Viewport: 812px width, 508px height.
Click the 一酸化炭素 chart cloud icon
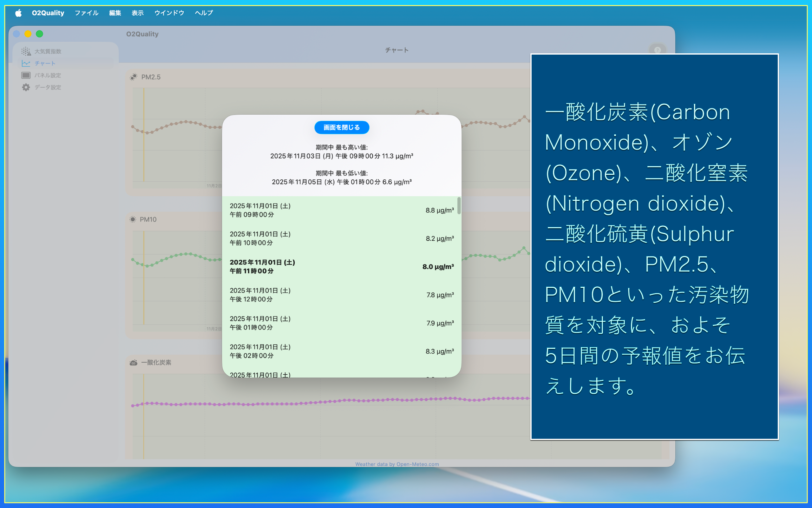pyautogui.click(x=134, y=363)
